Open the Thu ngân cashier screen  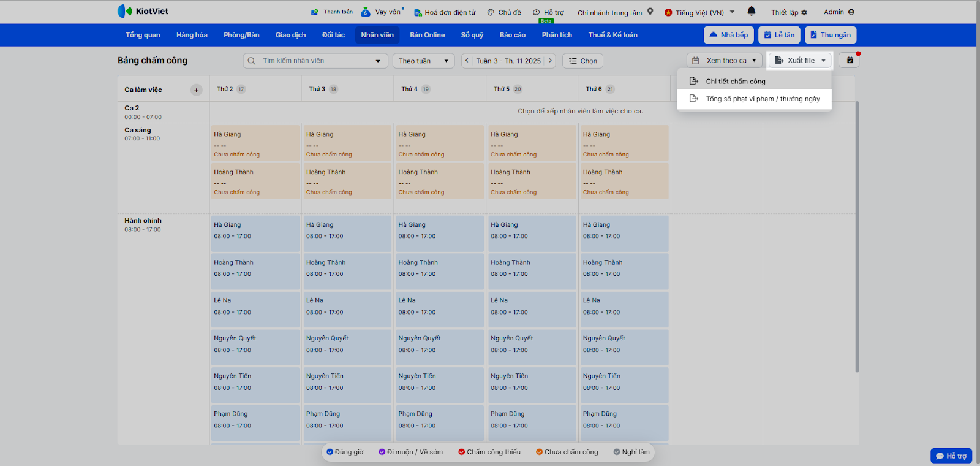tap(831, 35)
